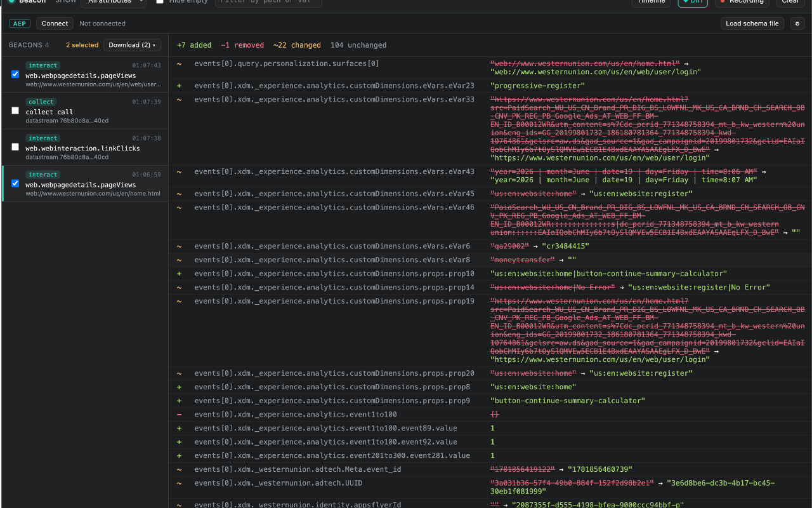Viewport: 812px width, 508px height.
Task: Click the props.prop19 path row
Action: pos(334,302)
